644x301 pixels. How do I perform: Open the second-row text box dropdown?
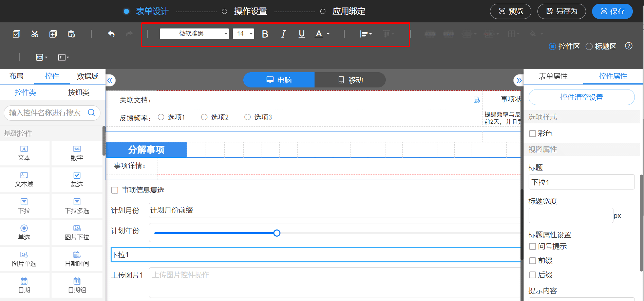click(63, 57)
